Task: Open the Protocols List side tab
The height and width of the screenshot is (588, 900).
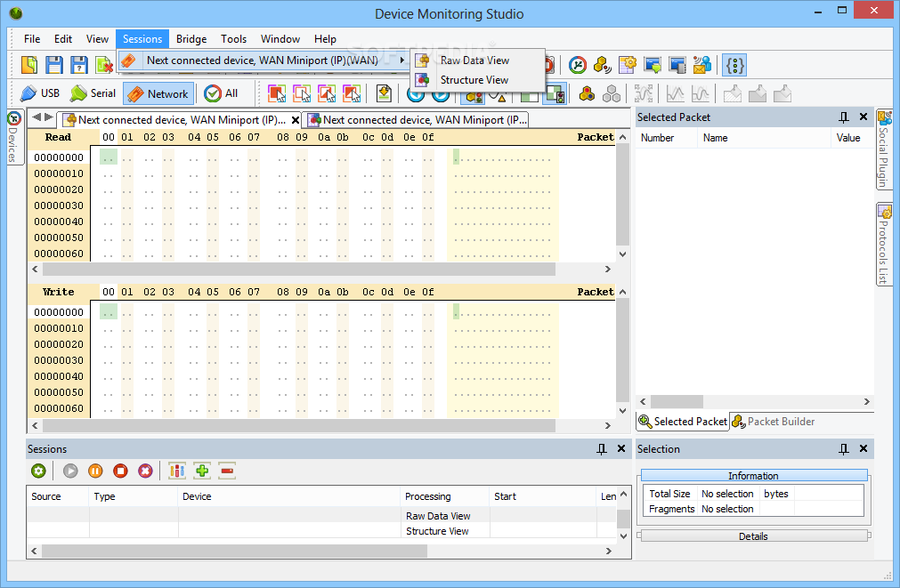Action: tap(884, 244)
